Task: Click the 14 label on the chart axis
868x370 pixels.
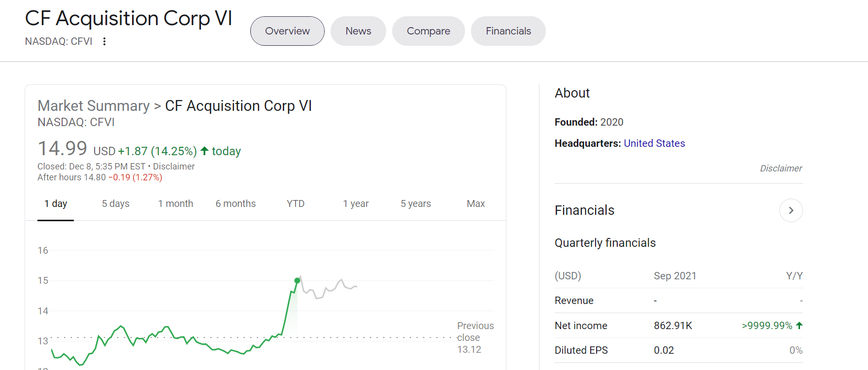Action: click(x=43, y=311)
